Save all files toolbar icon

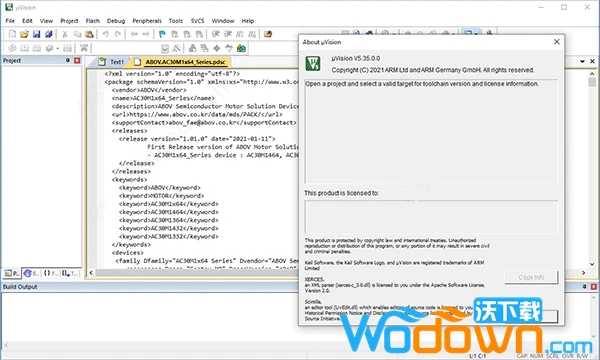pyautogui.click(x=49, y=34)
